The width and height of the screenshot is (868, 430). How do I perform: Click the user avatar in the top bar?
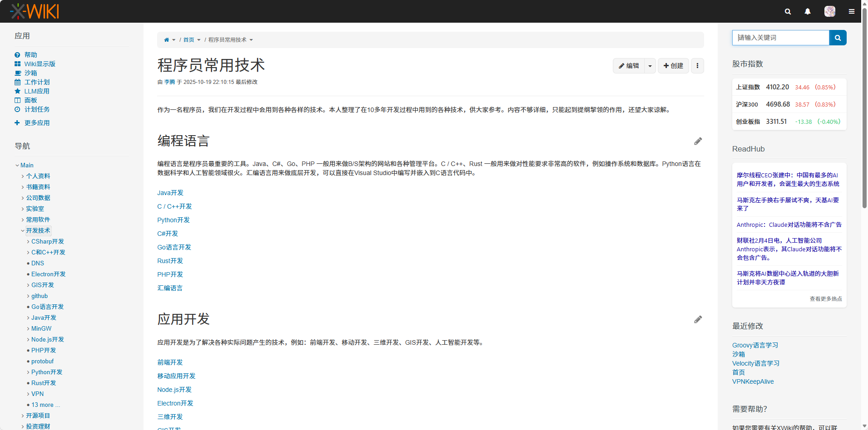click(x=830, y=11)
